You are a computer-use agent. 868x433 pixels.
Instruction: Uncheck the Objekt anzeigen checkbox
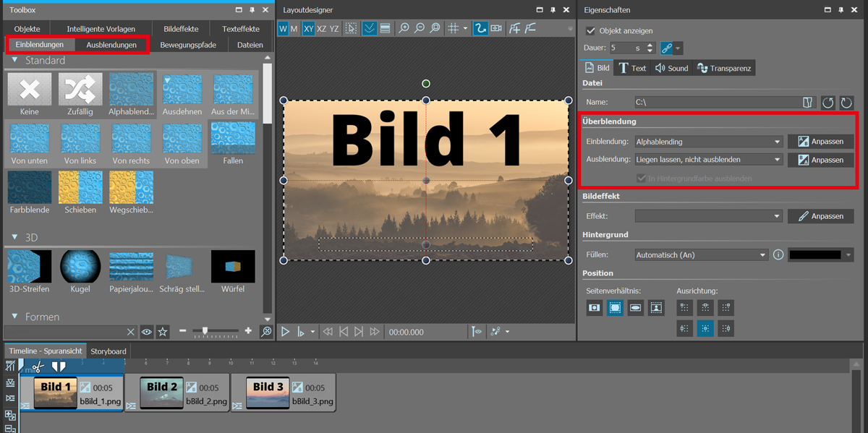[x=591, y=31]
